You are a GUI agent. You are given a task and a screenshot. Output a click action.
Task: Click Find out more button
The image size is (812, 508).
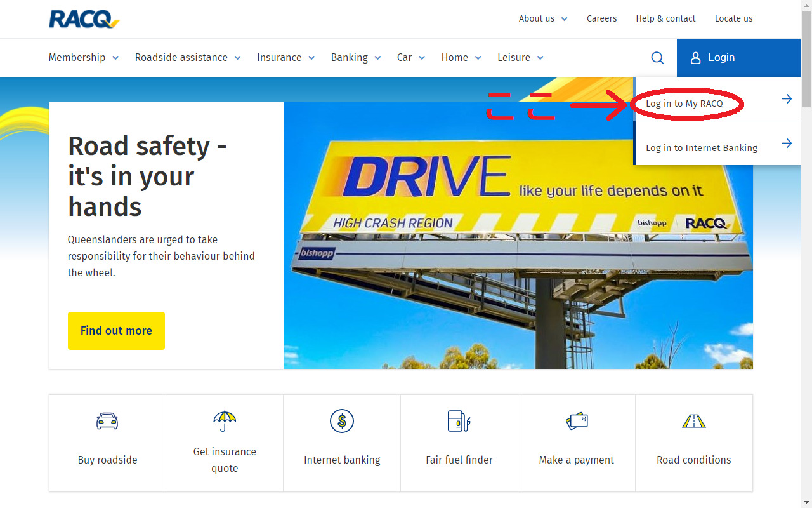(116, 331)
